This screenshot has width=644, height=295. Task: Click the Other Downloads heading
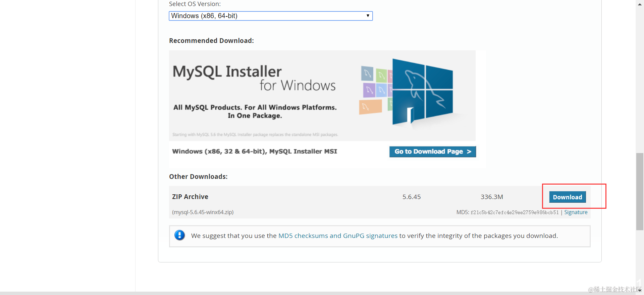198,177
